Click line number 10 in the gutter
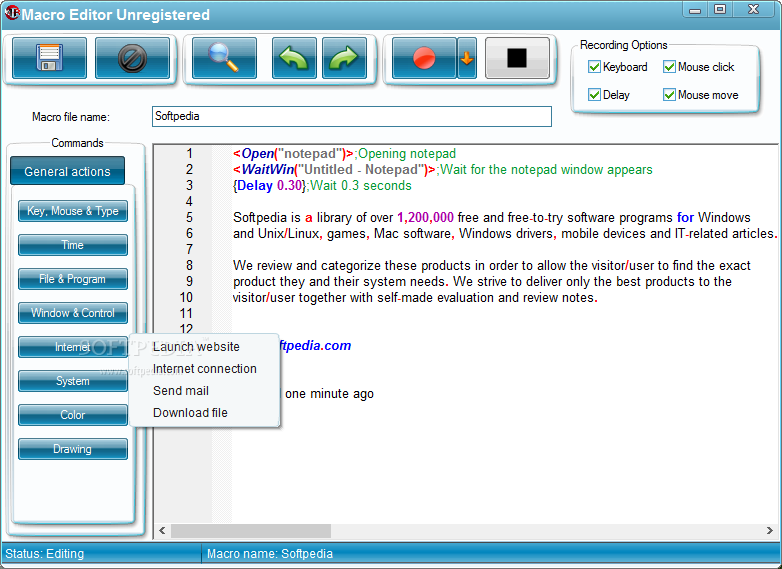This screenshot has width=782, height=569. point(186,297)
